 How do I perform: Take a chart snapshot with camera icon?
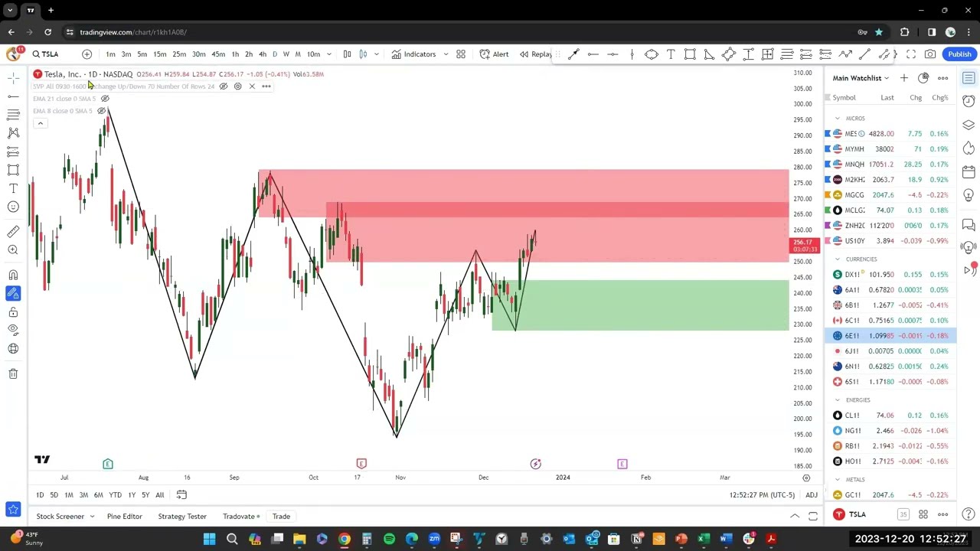pos(930,54)
